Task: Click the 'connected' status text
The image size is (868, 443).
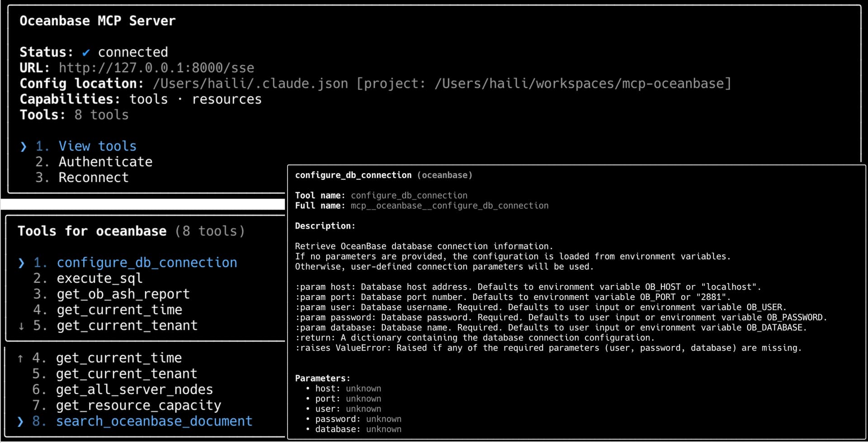Action: point(133,52)
